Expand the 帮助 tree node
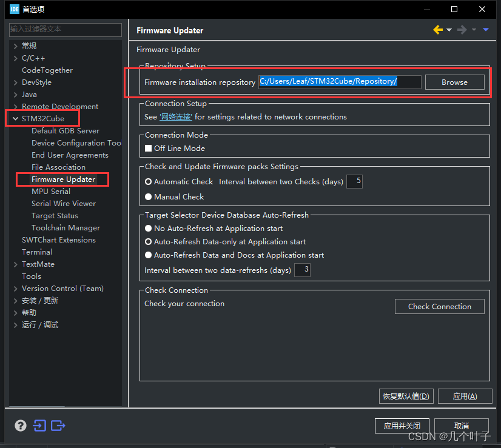 [x=15, y=313]
